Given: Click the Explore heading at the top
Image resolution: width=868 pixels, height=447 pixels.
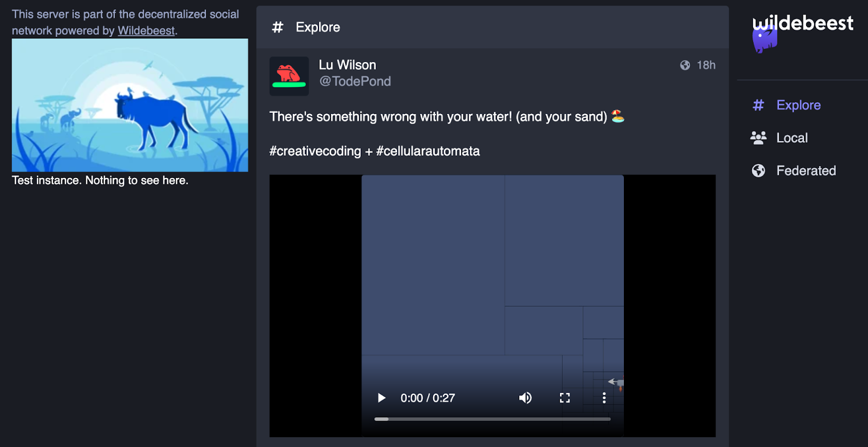Looking at the screenshot, I should (318, 27).
